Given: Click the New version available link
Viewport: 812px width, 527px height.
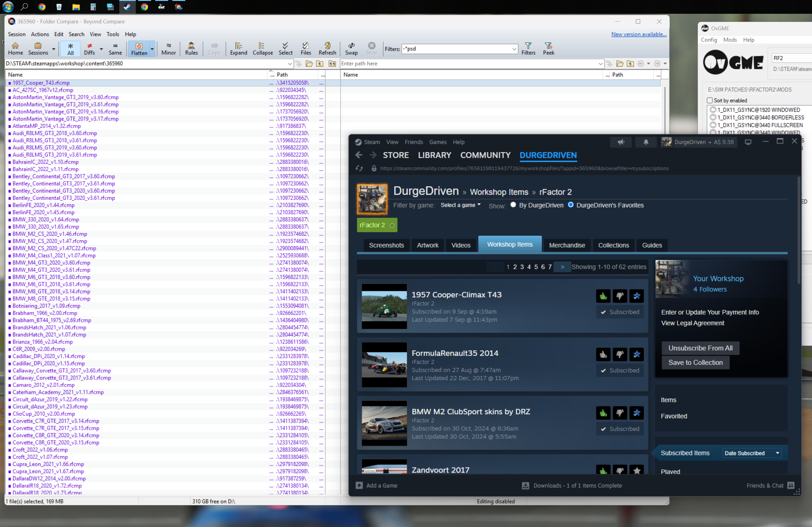Looking at the screenshot, I should [638, 34].
